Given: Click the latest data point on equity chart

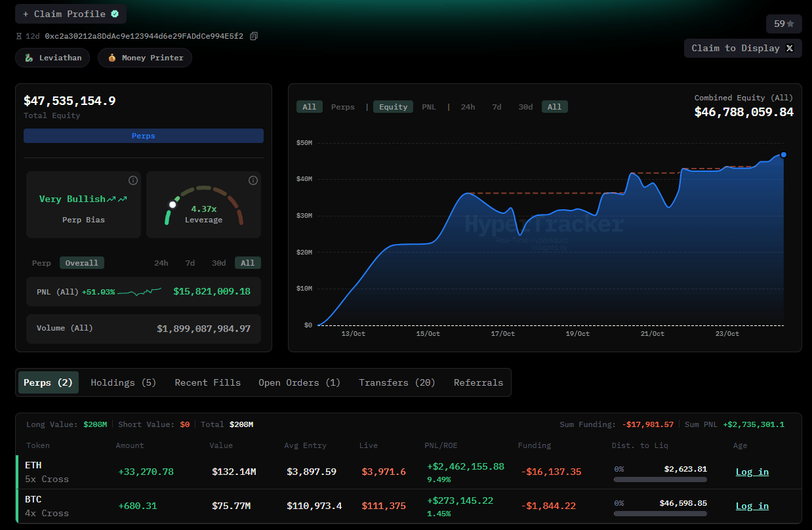Looking at the screenshot, I should [783, 155].
